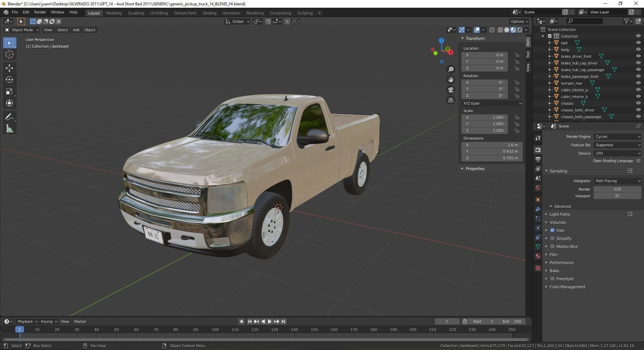This screenshot has height=350, width=644.
Task: Open outliner filter funnel icon
Action: pyautogui.click(x=626, y=21)
